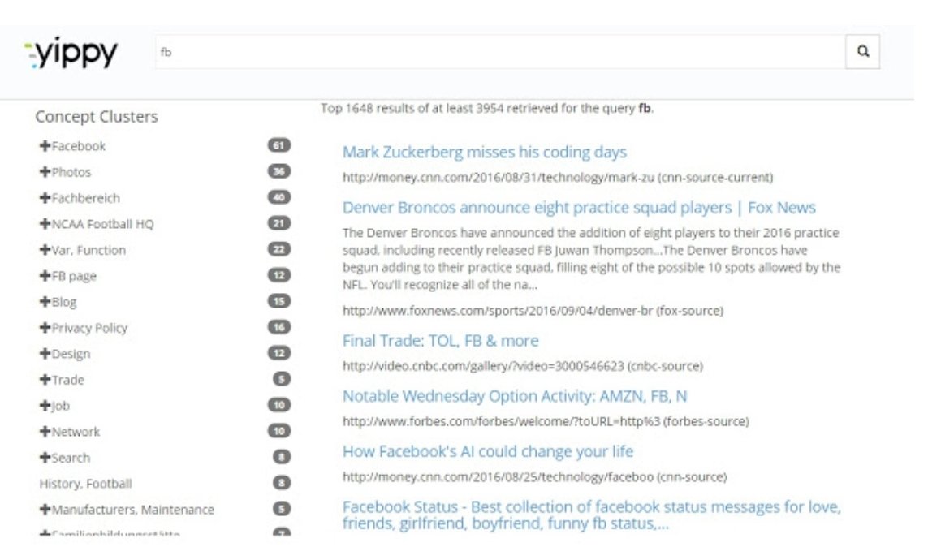Expand the Search cluster plus icon
The image size is (928, 560).
(45, 458)
